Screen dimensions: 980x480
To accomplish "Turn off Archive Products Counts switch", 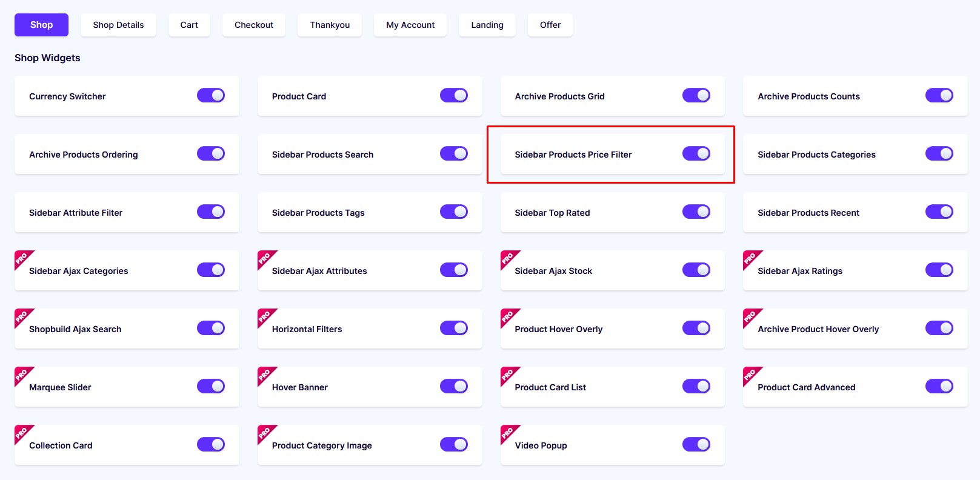I will coord(939,96).
